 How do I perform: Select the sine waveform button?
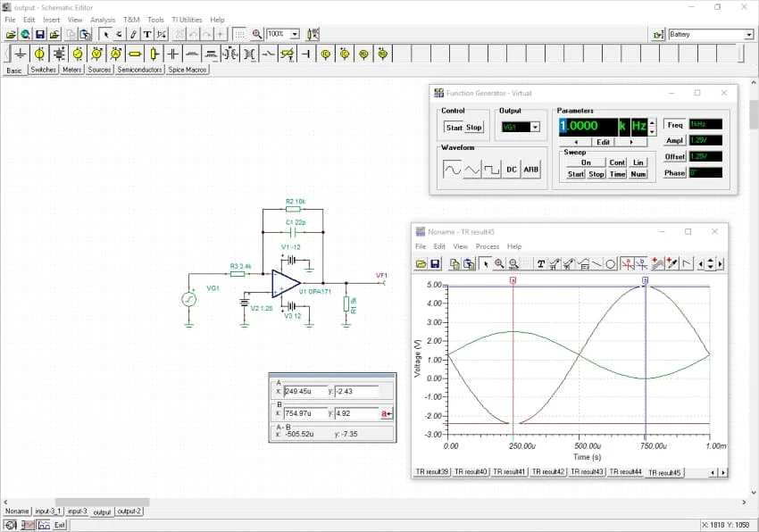(x=452, y=170)
